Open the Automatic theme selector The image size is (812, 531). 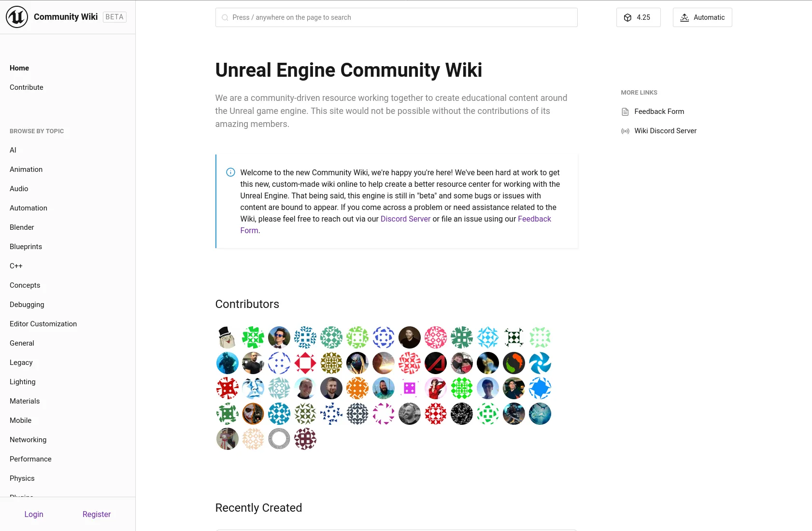pyautogui.click(x=702, y=17)
